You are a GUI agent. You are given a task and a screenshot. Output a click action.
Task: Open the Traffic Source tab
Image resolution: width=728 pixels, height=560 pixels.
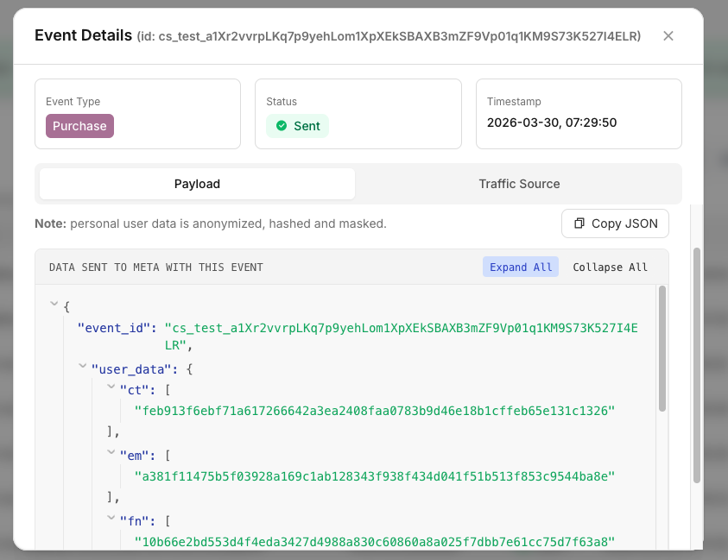pos(519,184)
